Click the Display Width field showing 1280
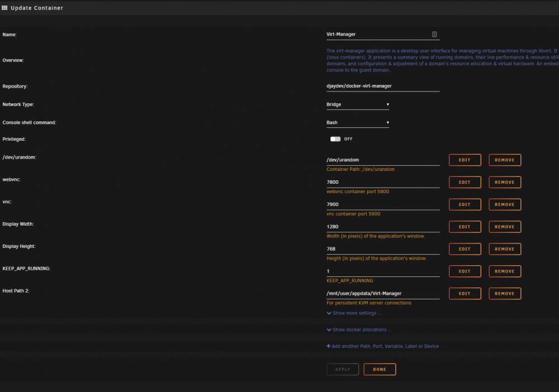Viewport: 559px width, 392px height. click(383, 227)
